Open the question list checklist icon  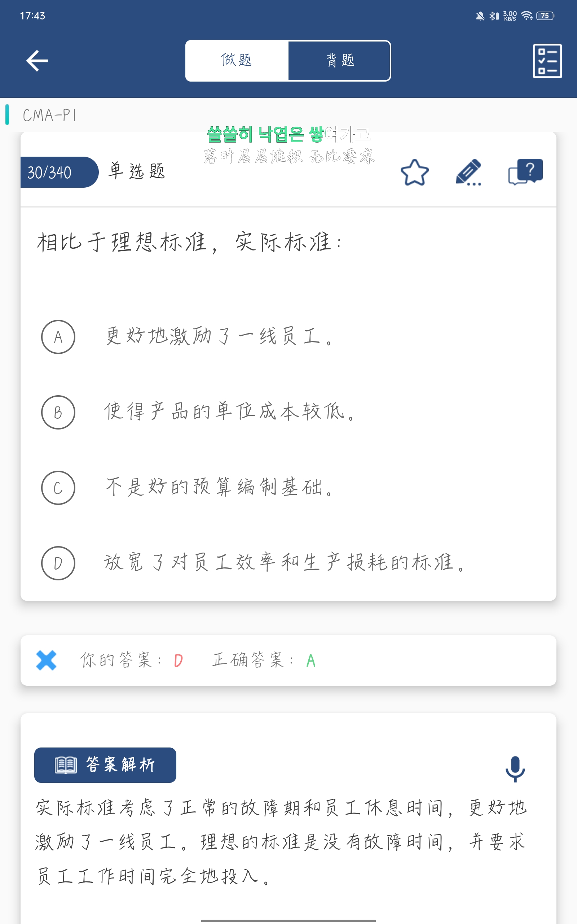547,61
